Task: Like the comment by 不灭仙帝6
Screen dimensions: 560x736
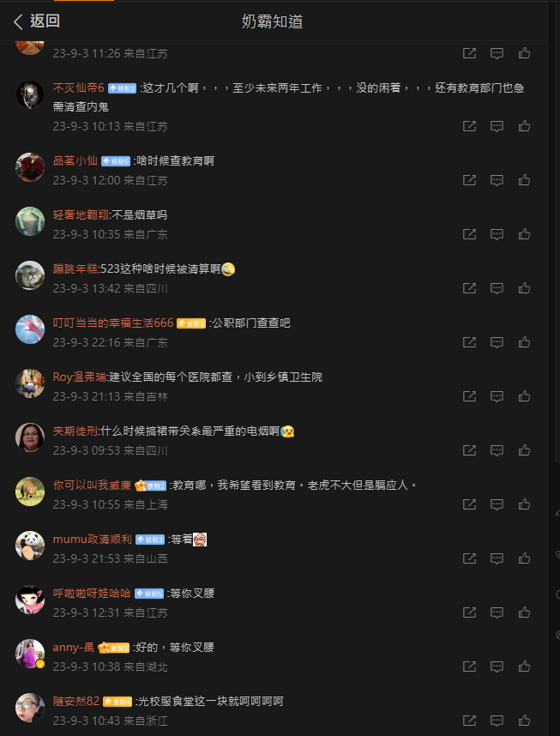Action: click(524, 126)
